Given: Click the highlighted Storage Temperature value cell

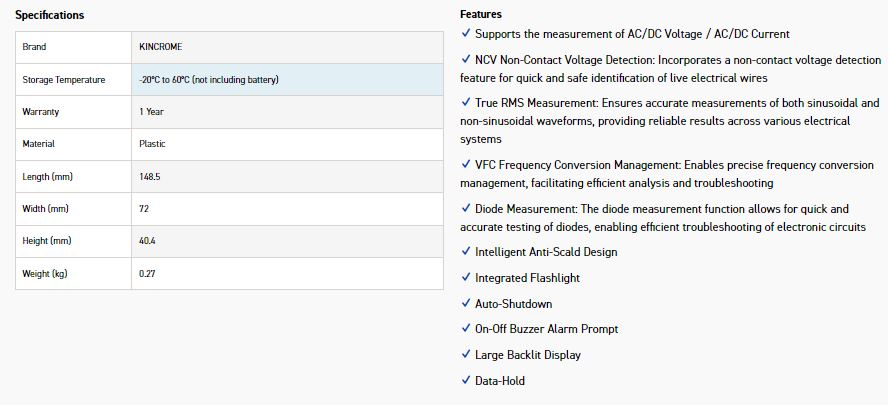Looking at the screenshot, I should click(x=286, y=80).
